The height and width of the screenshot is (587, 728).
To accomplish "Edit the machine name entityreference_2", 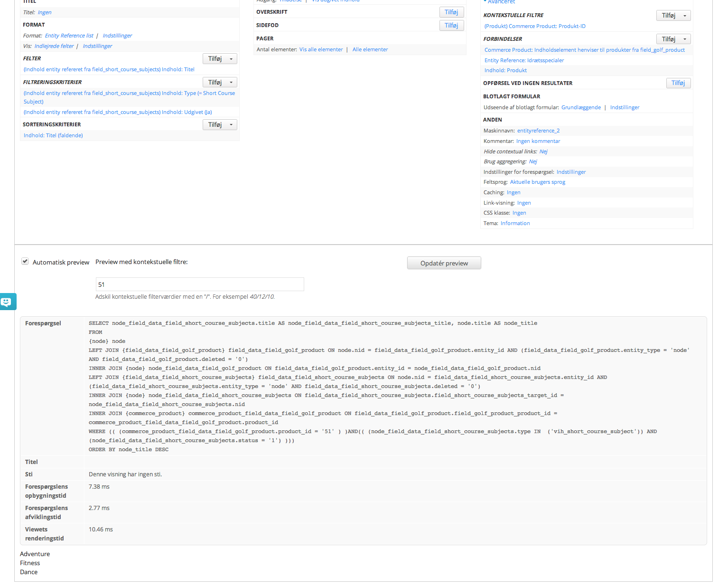I will [538, 131].
